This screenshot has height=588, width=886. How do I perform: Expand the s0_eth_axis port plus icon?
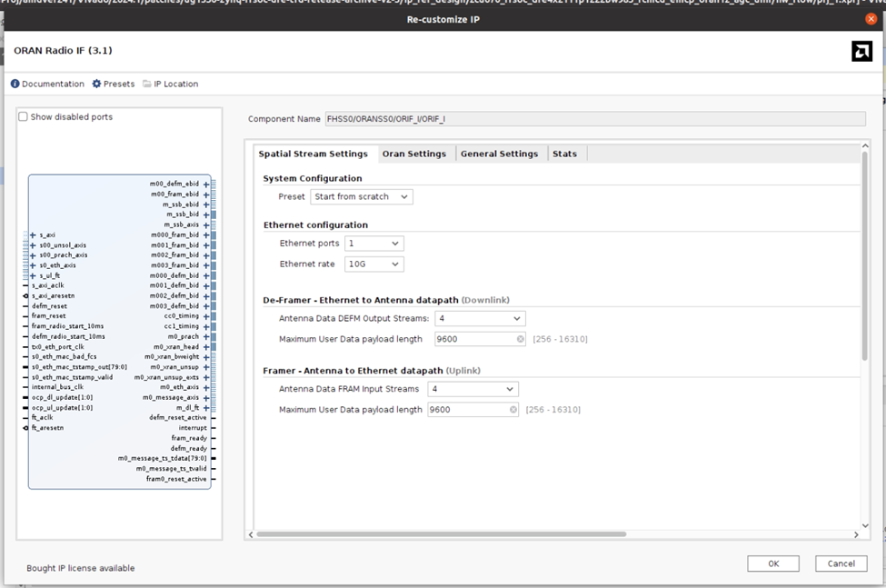point(33,265)
